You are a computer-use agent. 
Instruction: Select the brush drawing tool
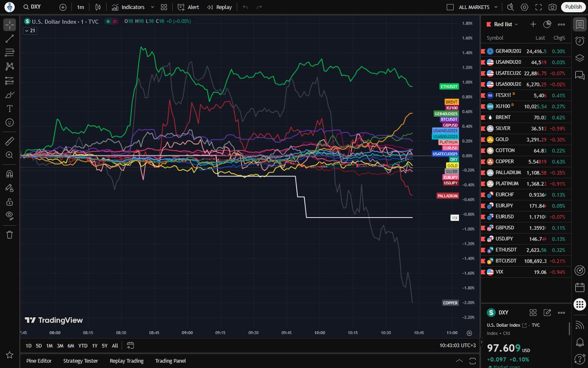(10, 94)
